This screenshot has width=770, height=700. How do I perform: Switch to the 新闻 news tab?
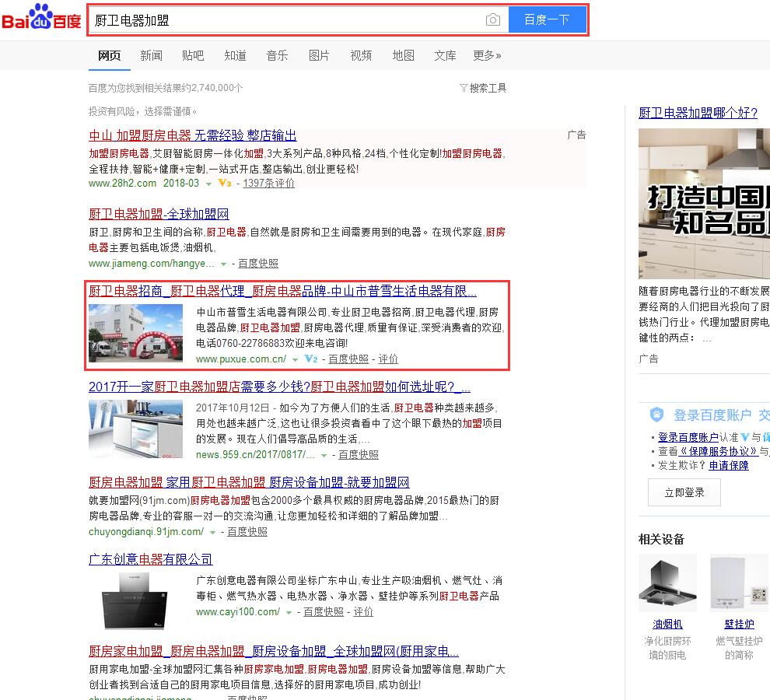tap(151, 55)
